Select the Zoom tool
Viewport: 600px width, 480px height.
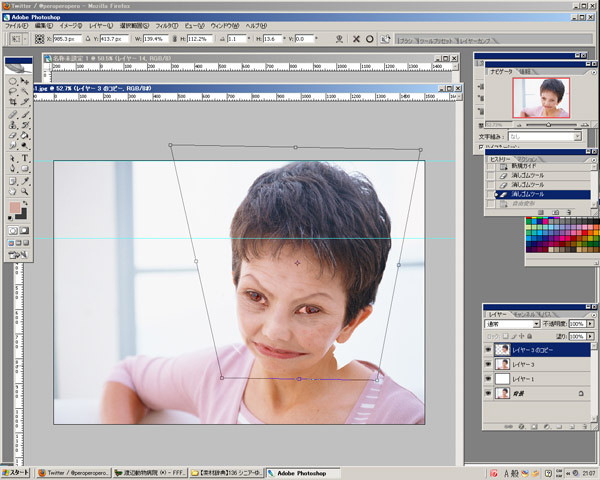[x=24, y=191]
